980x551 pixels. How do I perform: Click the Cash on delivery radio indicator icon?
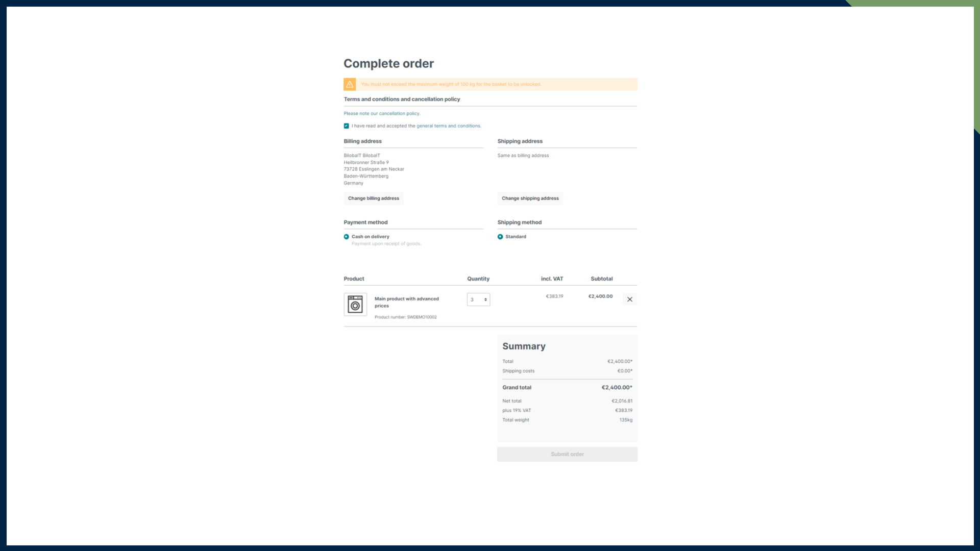(347, 236)
